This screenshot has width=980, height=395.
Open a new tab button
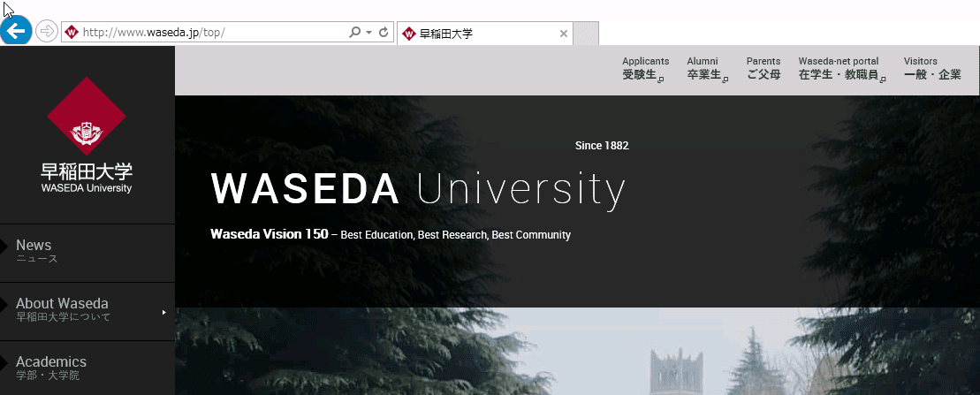[x=586, y=34]
